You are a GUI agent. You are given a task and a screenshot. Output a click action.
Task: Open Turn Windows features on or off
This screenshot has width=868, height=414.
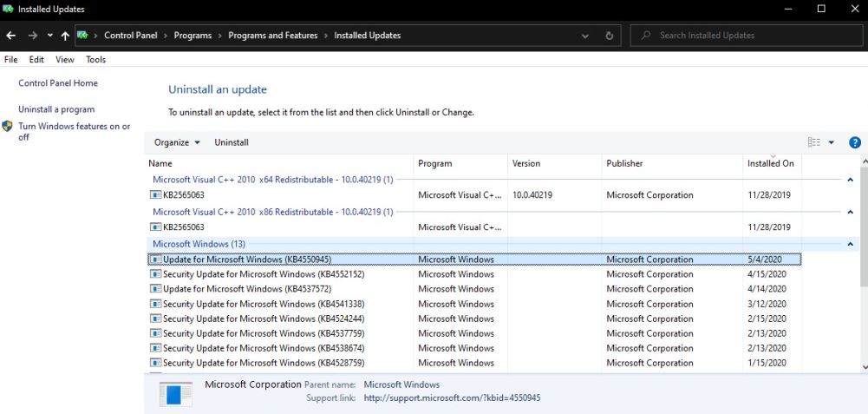pyautogui.click(x=75, y=131)
